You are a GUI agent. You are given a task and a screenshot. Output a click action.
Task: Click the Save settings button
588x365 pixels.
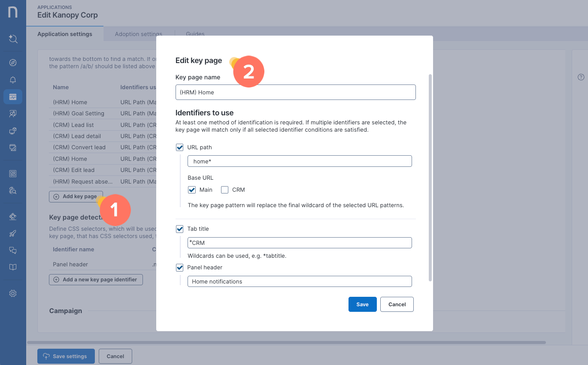point(66,356)
